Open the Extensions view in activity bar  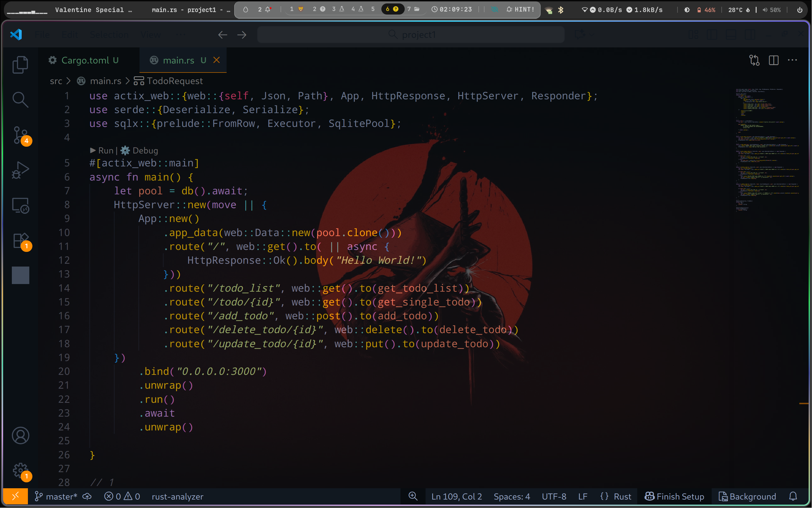tap(20, 241)
